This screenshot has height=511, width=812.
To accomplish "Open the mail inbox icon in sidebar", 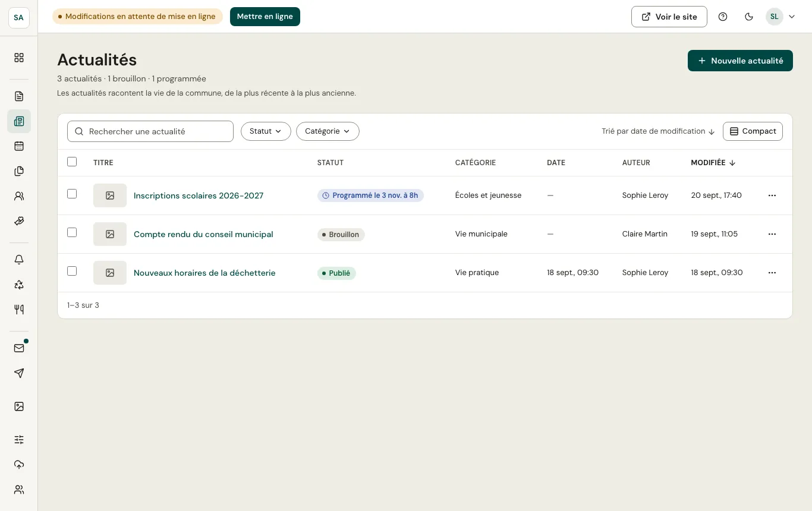I will coord(19,348).
